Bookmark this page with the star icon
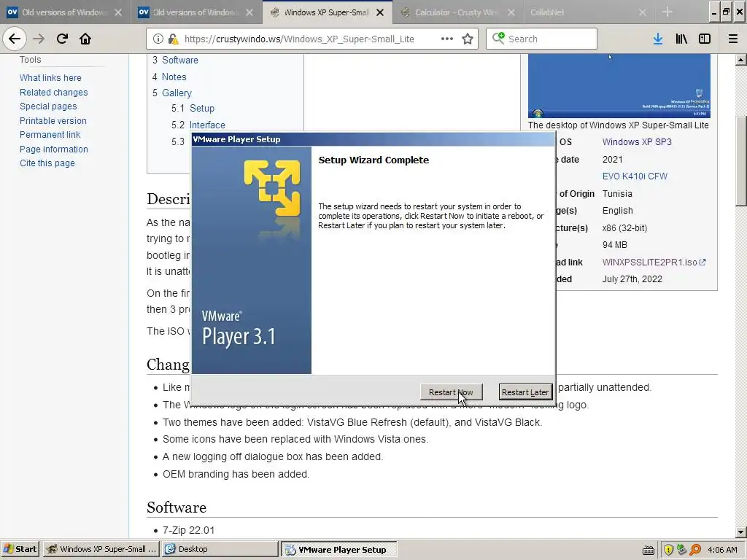Image resolution: width=747 pixels, height=560 pixels. [x=468, y=39]
